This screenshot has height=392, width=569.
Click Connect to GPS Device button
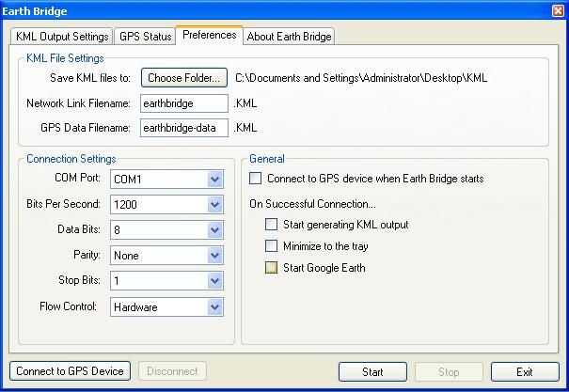(70, 371)
